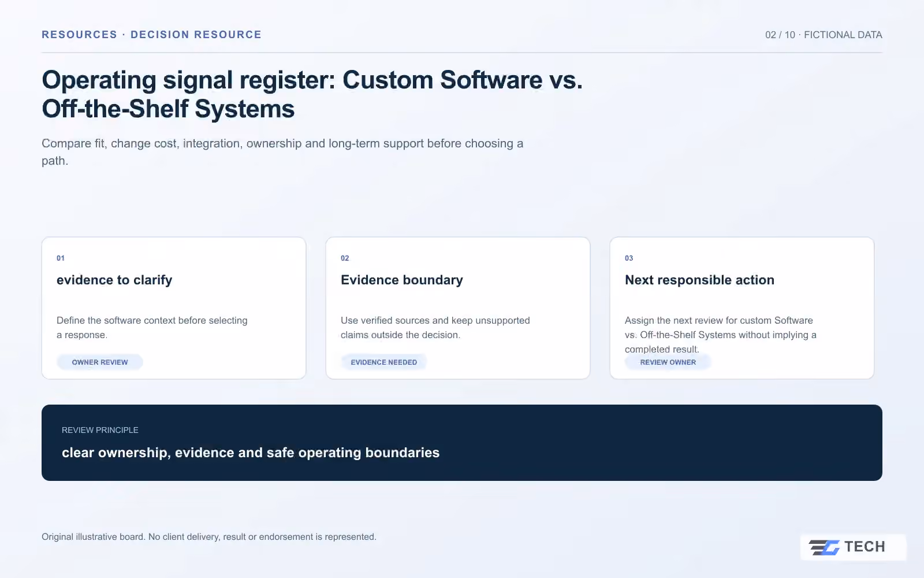Select the RESOURCES · DECISION RESOURCE breadcrumb
The height and width of the screenshot is (578, 924).
(151, 35)
